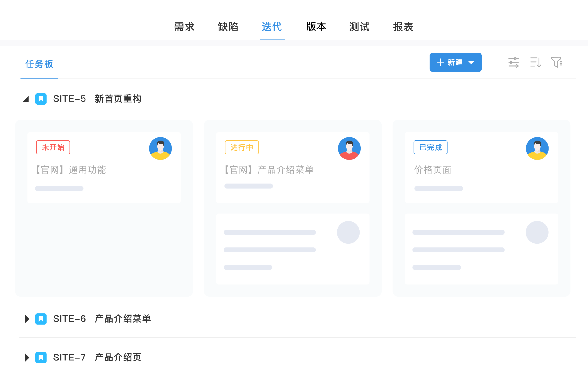Screen dimensions: 588x386
Task: Click the 未开始 status tag
Action: click(x=53, y=147)
